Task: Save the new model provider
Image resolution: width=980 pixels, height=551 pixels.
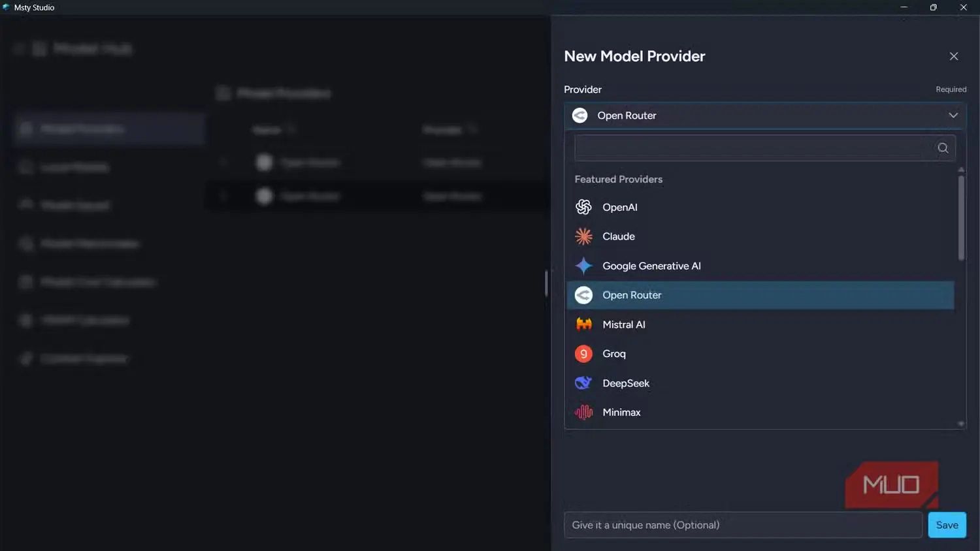Action: pyautogui.click(x=947, y=525)
